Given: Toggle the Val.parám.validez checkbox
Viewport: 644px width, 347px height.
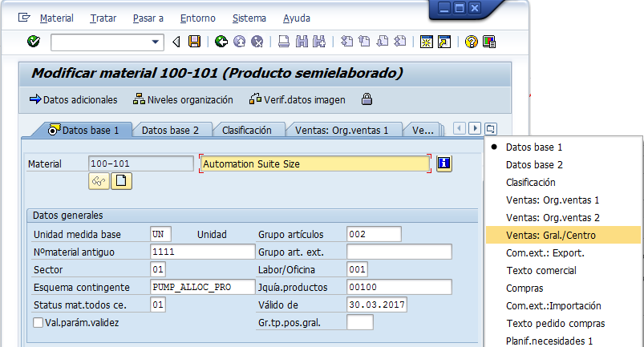Looking at the screenshot, I should coord(38,322).
